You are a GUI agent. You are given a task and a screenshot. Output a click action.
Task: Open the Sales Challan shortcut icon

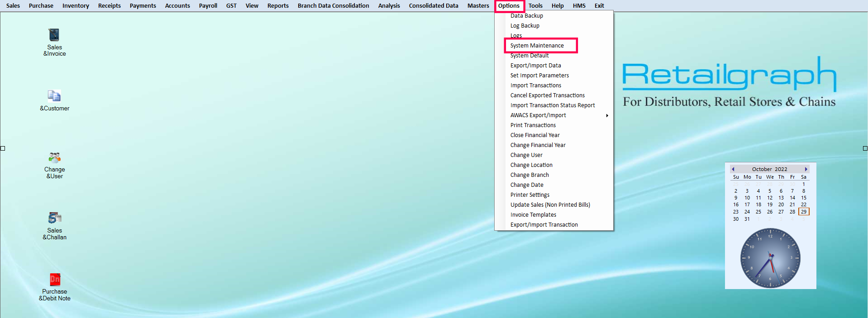pyautogui.click(x=54, y=218)
